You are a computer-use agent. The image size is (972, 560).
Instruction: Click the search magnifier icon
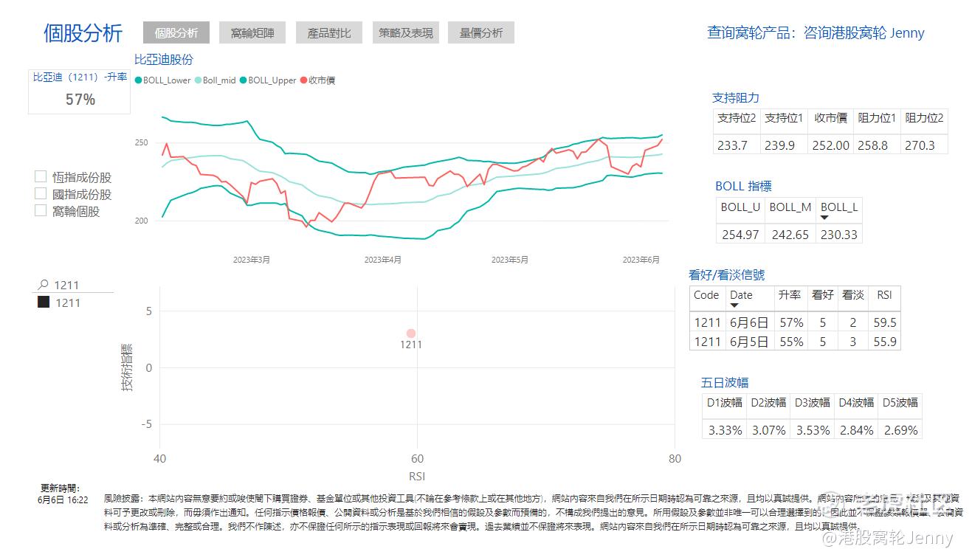44,285
